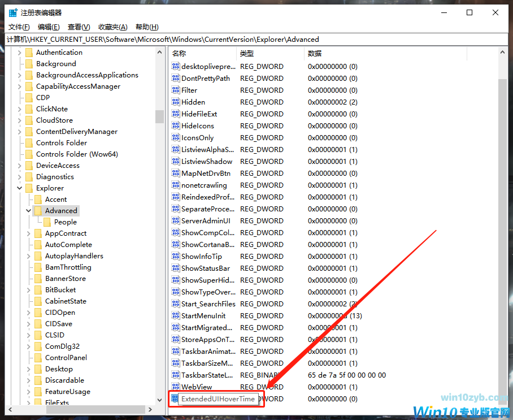Collapse the Advanced key node
This screenshot has width=513, height=420.
coord(29,211)
